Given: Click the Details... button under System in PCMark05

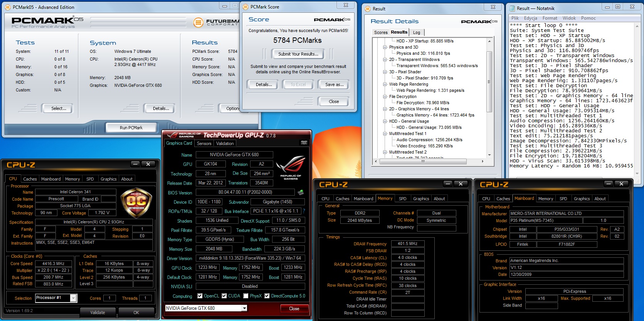Looking at the screenshot, I should tap(161, 108).
